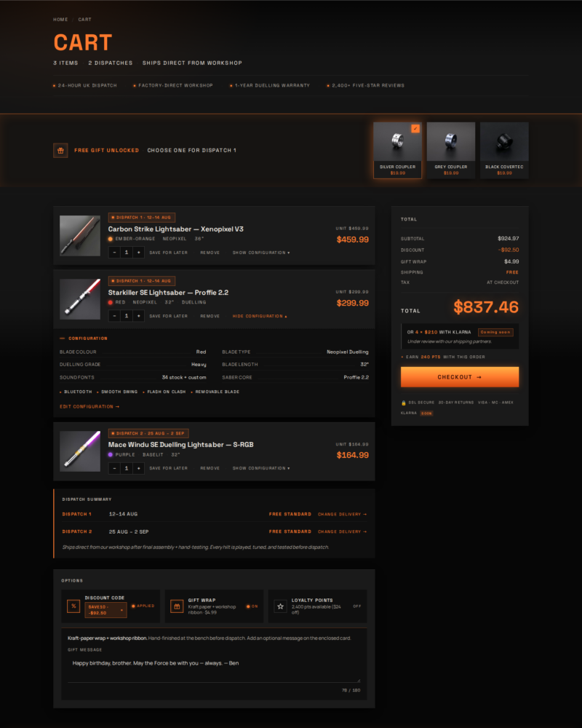Show configuration for Mace Windu Lightsaber
The width and height of the screenshot is (582, 728).
click(x=261, y=468)
